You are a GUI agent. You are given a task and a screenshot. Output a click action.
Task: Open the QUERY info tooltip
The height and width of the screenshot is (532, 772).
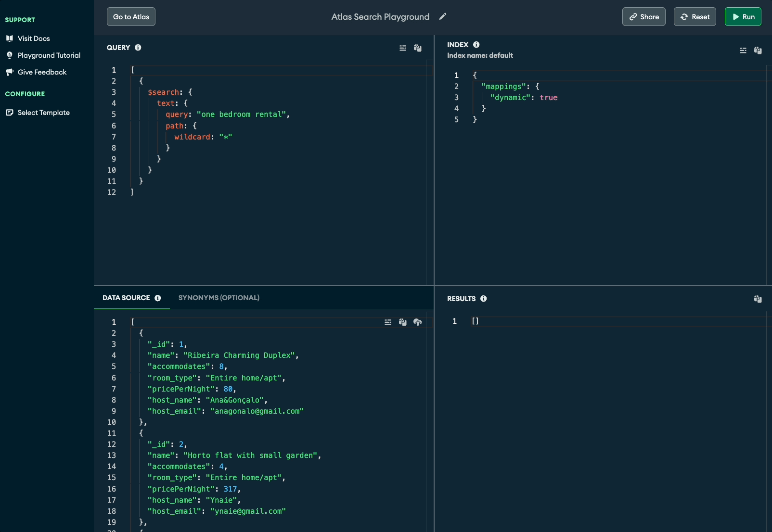[x=138, y=48]
